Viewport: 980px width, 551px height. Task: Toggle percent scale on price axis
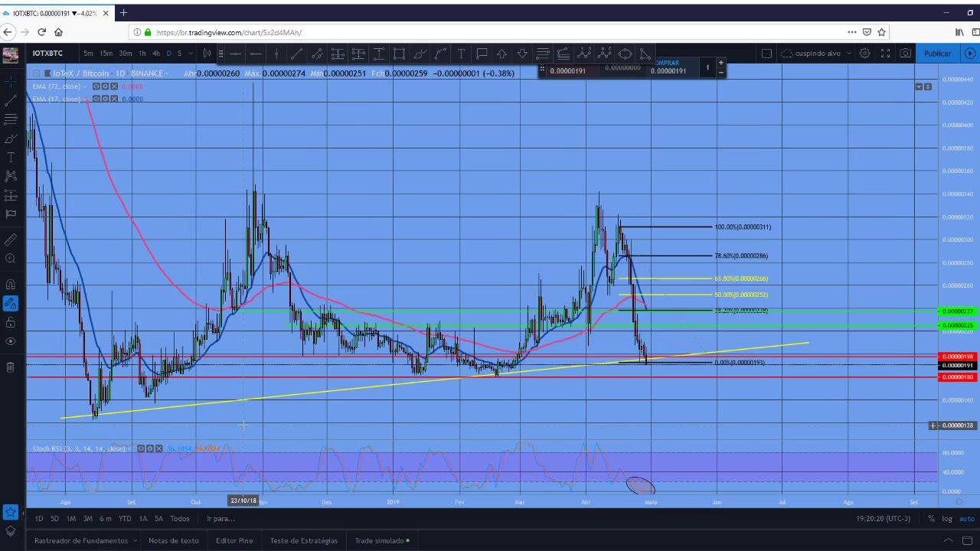pyautogui.click(x=932, y=519)
